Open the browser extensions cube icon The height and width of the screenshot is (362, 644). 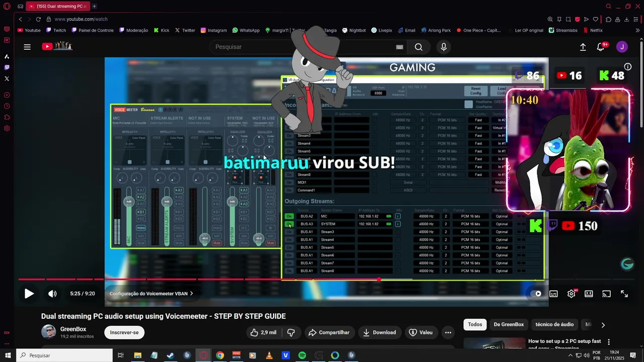click(608, 19)
